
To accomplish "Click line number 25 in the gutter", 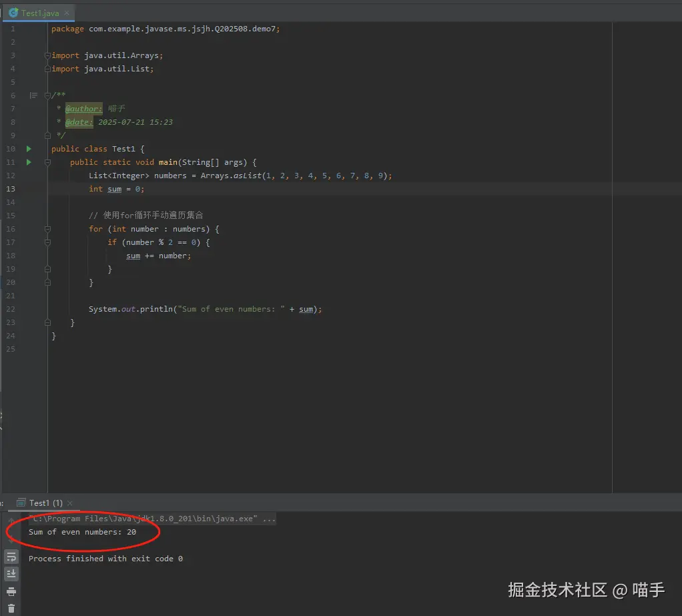I will [x=11, y=349].
